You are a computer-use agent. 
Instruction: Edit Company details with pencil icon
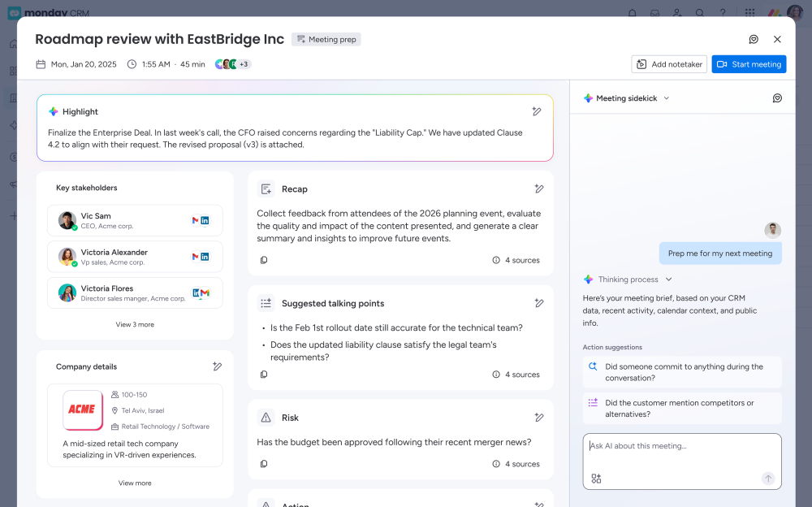[217, 366]
